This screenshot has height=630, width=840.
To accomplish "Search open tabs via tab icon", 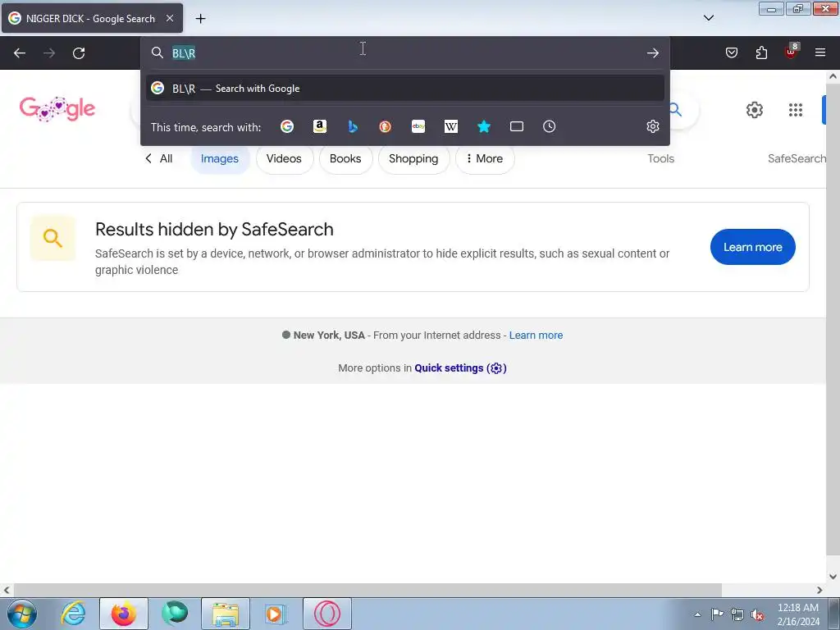I will tap(517, 126).
